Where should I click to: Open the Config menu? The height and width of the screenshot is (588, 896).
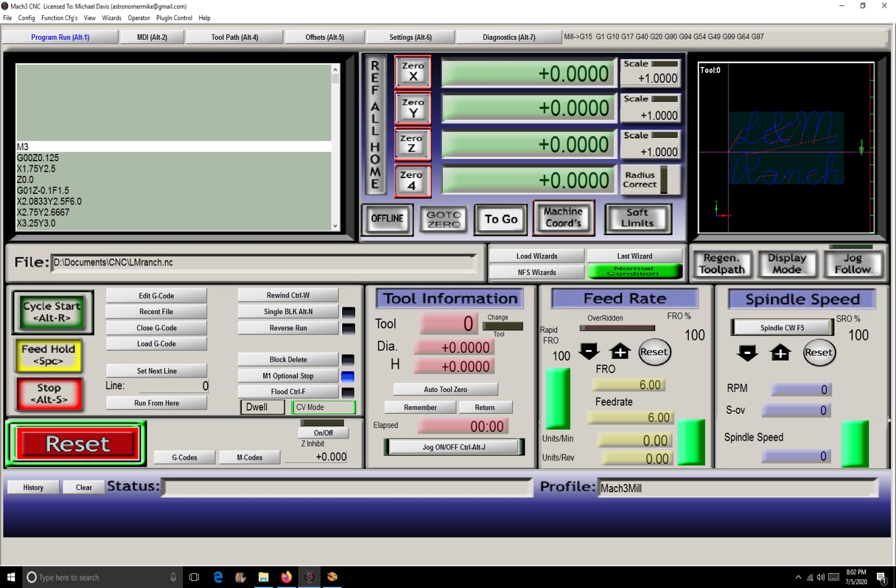point(26,18)
